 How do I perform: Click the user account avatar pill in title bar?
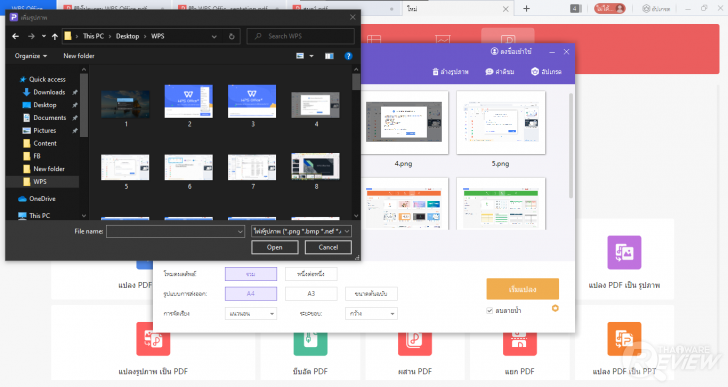[610, 8]
